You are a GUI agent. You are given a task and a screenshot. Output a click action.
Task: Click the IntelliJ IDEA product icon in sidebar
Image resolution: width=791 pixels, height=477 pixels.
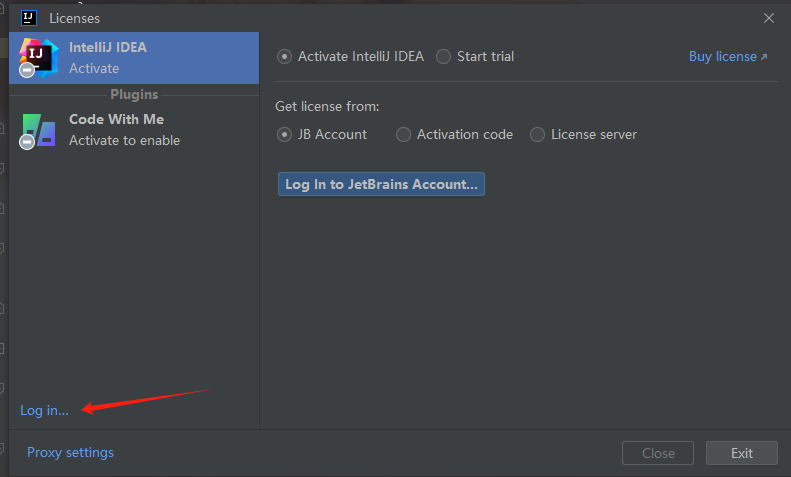point(39,58)
